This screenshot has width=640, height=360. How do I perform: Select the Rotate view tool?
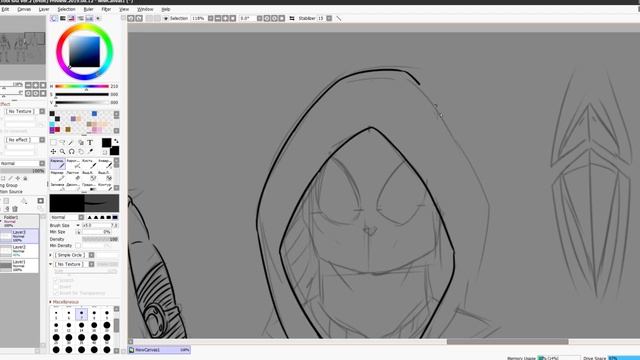(x=71, y=151)
